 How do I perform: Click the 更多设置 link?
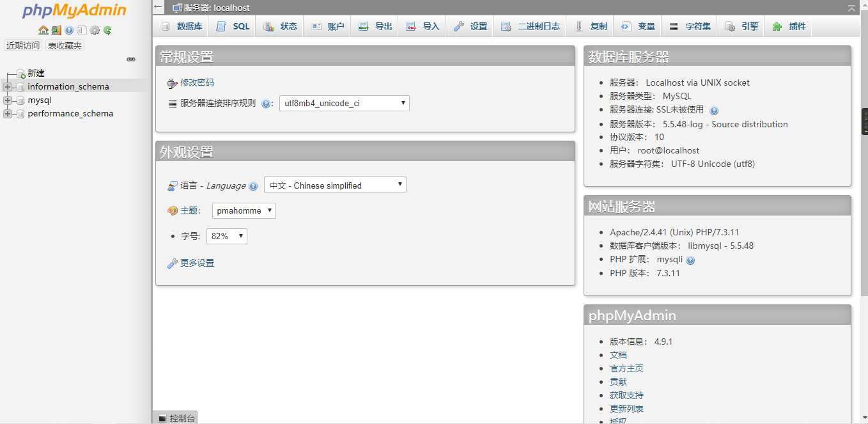[197, 263]
